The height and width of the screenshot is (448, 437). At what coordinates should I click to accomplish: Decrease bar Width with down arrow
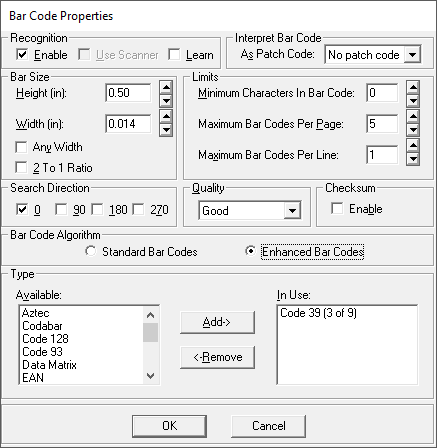(x=166, y=130)
